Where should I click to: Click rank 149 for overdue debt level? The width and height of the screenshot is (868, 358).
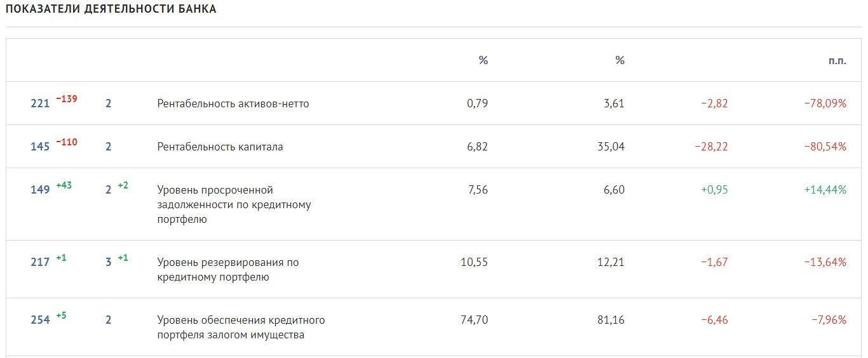coord(40,190)
